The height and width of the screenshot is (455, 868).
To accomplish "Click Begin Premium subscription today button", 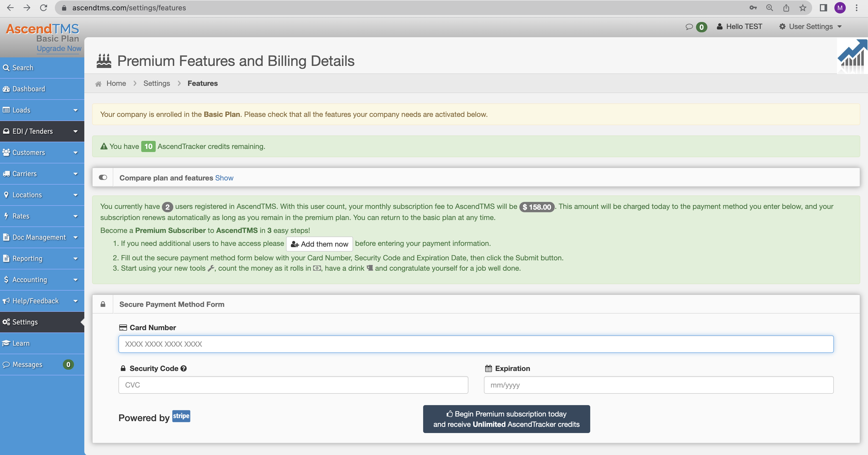I will [x=506, y=419].
